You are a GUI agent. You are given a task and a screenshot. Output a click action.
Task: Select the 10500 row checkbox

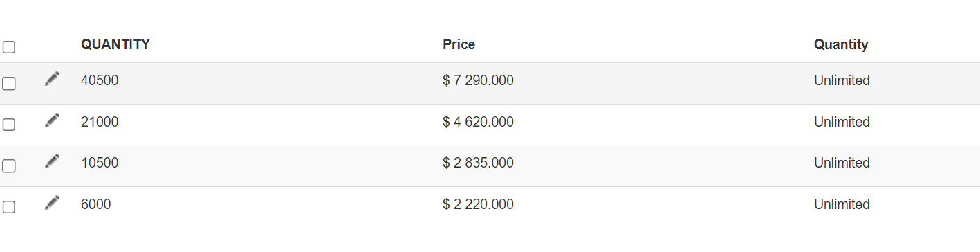(9, 166)
